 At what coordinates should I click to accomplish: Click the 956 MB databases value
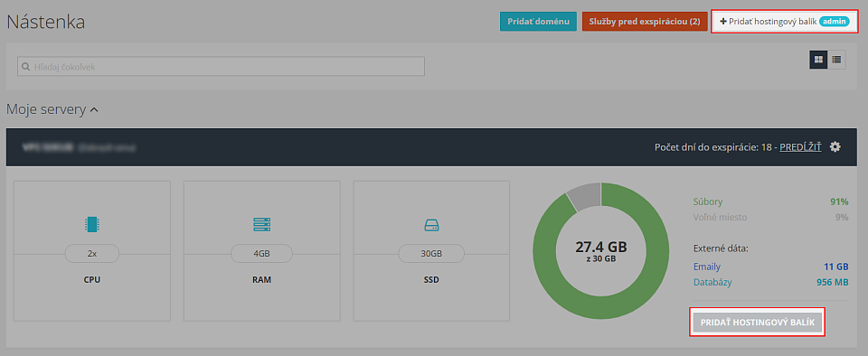[833, 283]
